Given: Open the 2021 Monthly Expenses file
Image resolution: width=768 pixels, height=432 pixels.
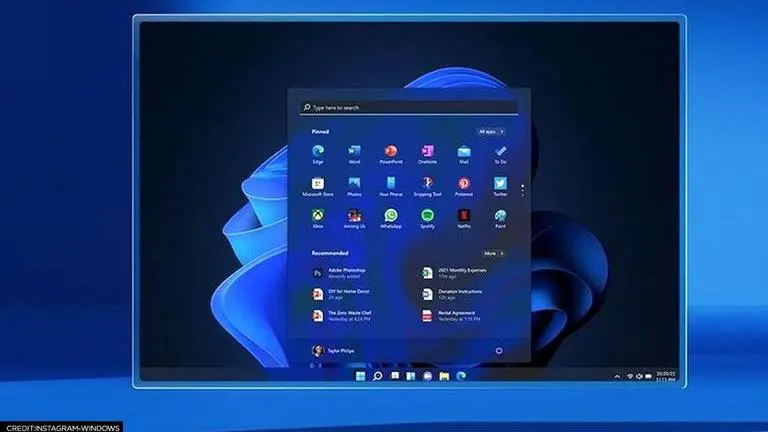Looking at the screenshot, I should 454,273.
